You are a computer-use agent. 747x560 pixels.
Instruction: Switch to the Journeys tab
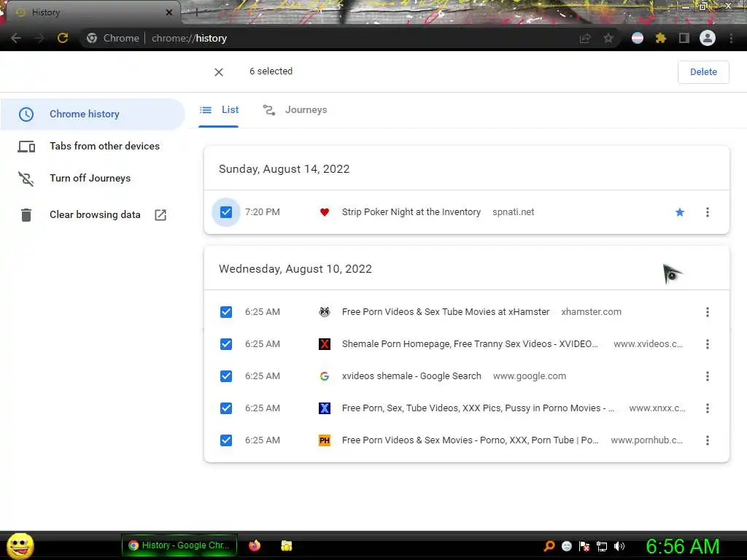click(295, 110)
